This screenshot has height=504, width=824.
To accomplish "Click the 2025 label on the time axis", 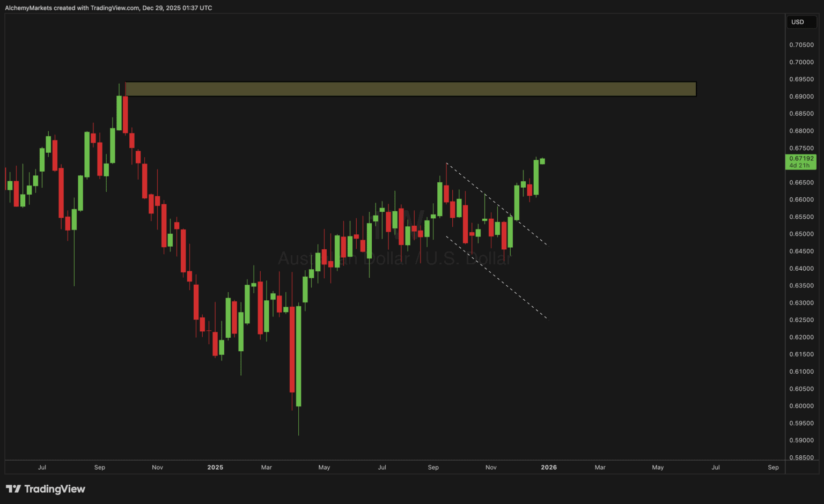I will 215,467.
